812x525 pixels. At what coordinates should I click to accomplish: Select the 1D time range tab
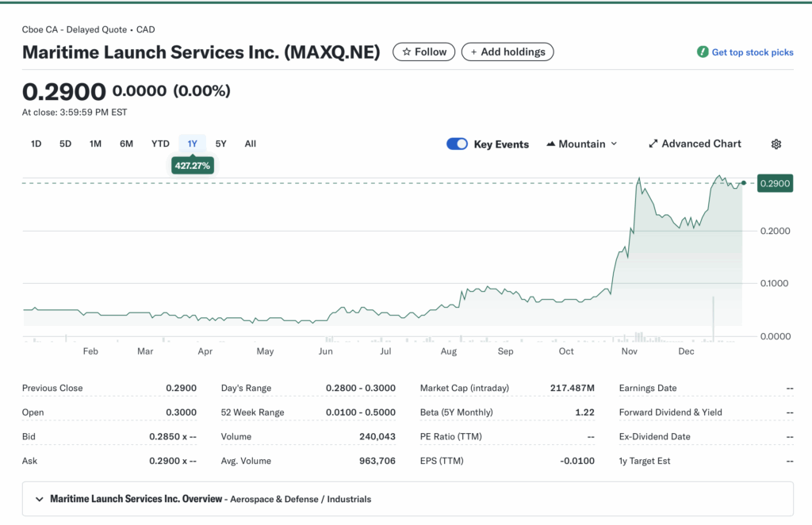36,144
